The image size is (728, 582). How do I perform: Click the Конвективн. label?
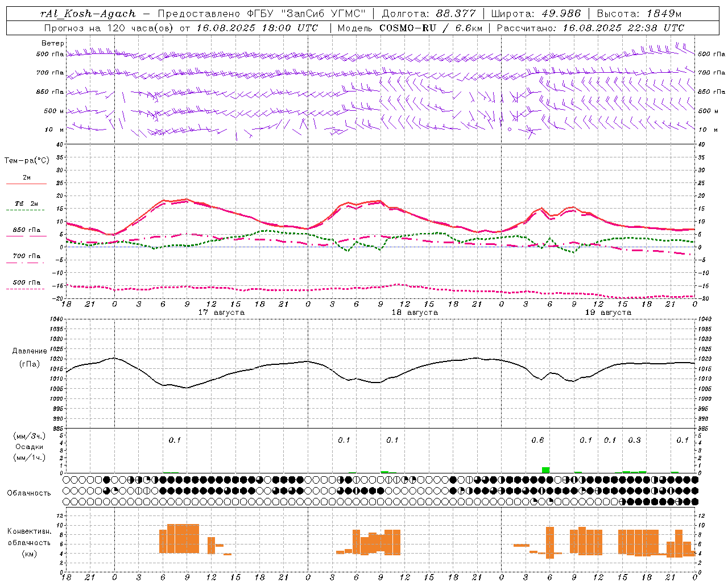point(30,531)
